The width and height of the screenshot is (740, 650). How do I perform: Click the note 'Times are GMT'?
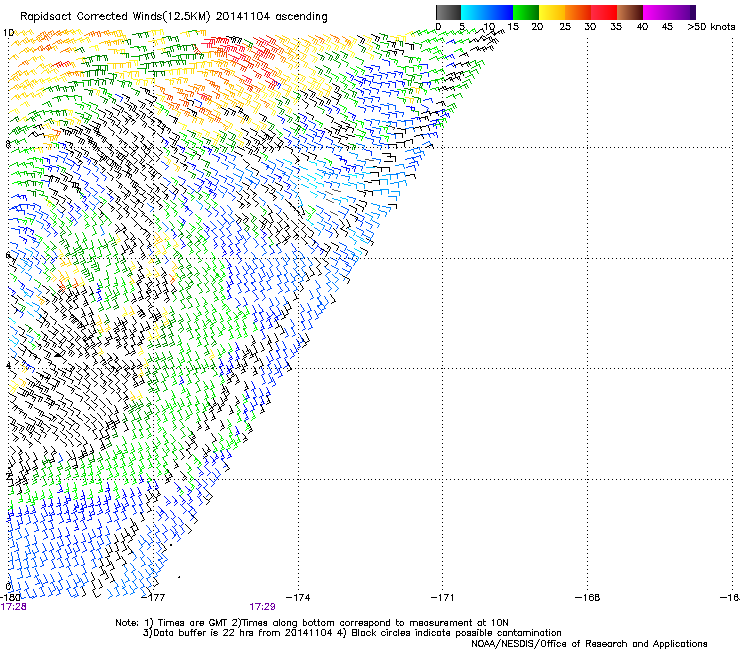coord(193,623)
